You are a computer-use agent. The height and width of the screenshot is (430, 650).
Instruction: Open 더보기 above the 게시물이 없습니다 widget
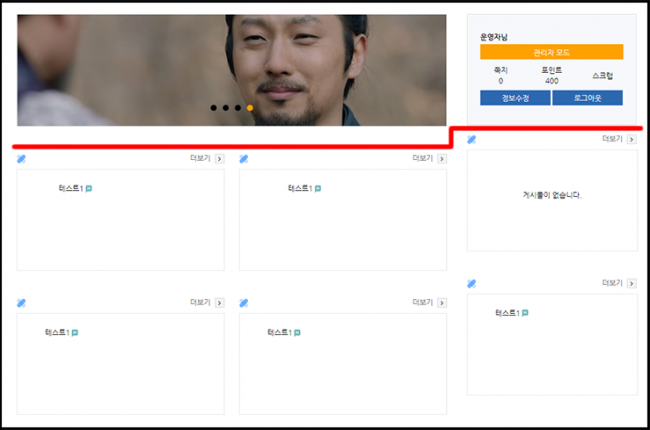(612, 139)
